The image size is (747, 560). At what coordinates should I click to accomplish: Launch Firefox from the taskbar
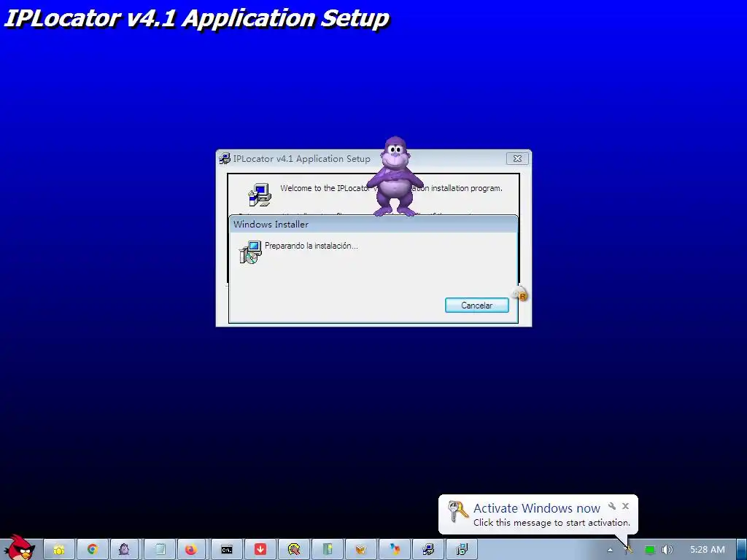point(192,550)
